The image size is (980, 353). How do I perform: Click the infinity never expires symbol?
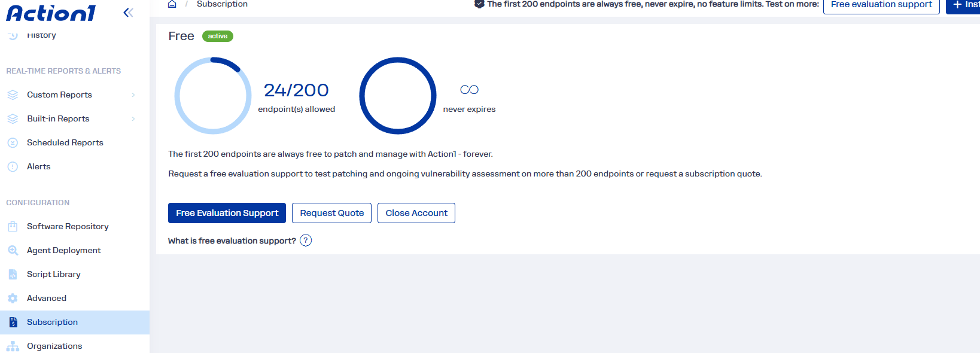click(x=469, y=90)
